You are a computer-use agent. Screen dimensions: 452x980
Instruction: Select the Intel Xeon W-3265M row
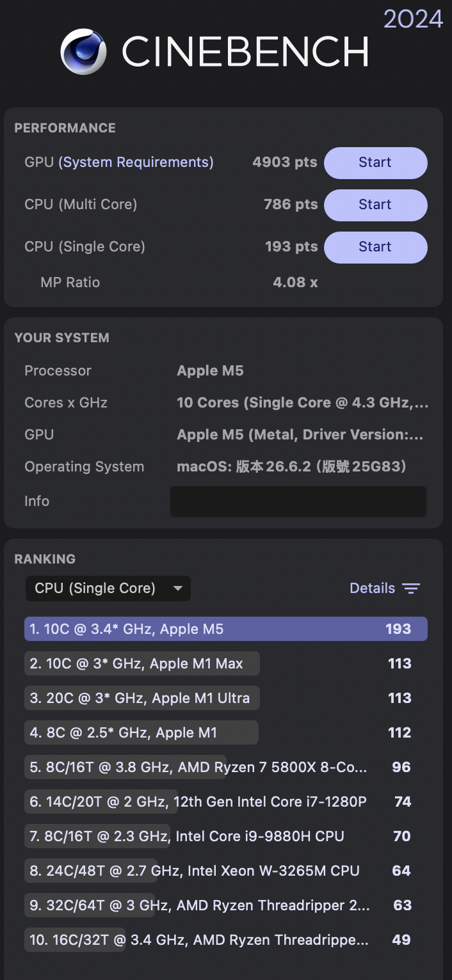click(226, 871)
